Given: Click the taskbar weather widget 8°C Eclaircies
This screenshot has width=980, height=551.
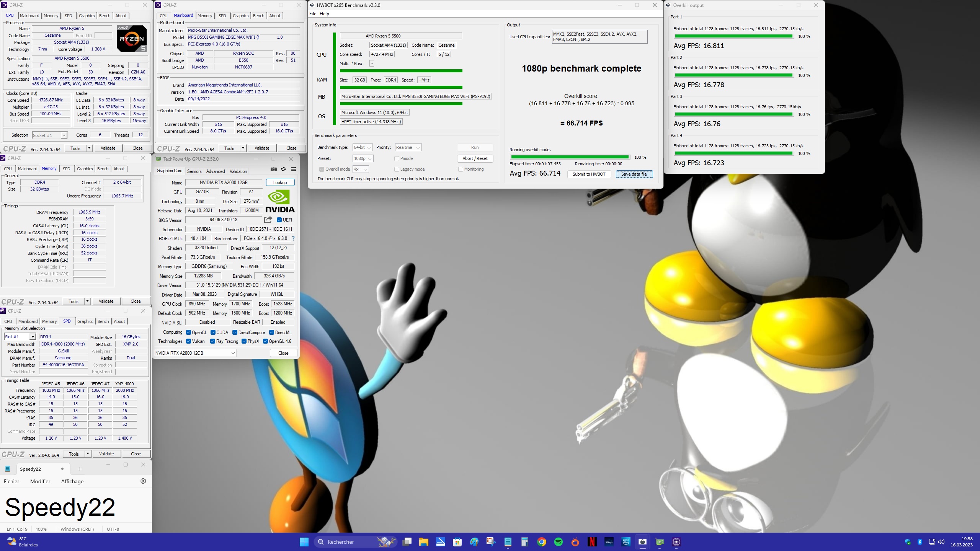Looking at the screenshot, I should tap(23, 542).
